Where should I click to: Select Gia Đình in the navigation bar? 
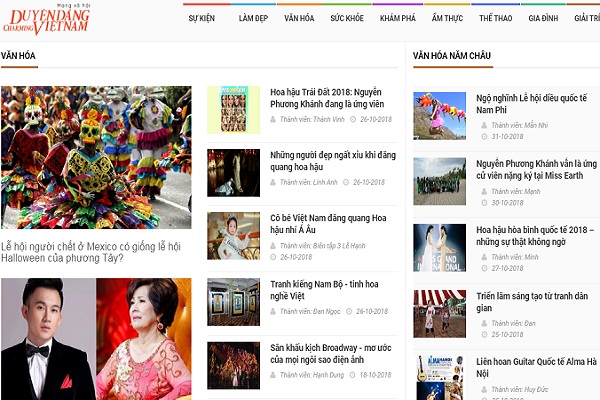(x=543, y=19)
